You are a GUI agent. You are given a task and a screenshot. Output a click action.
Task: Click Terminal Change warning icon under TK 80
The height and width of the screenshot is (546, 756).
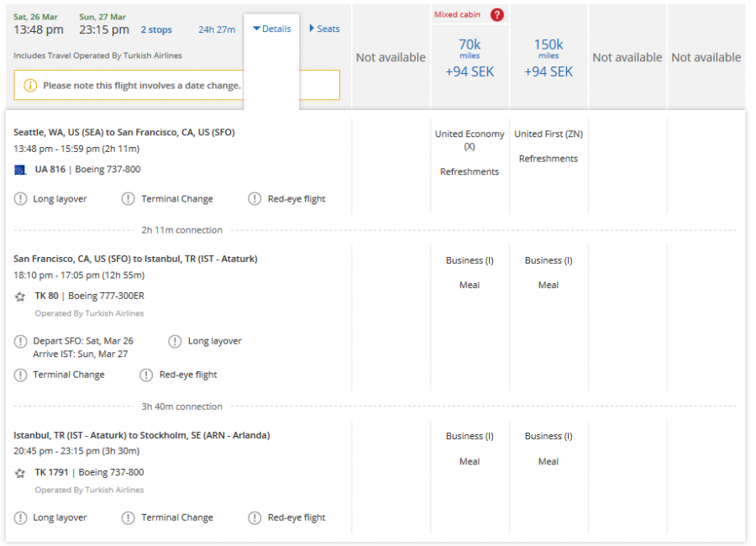coord(20,375)
